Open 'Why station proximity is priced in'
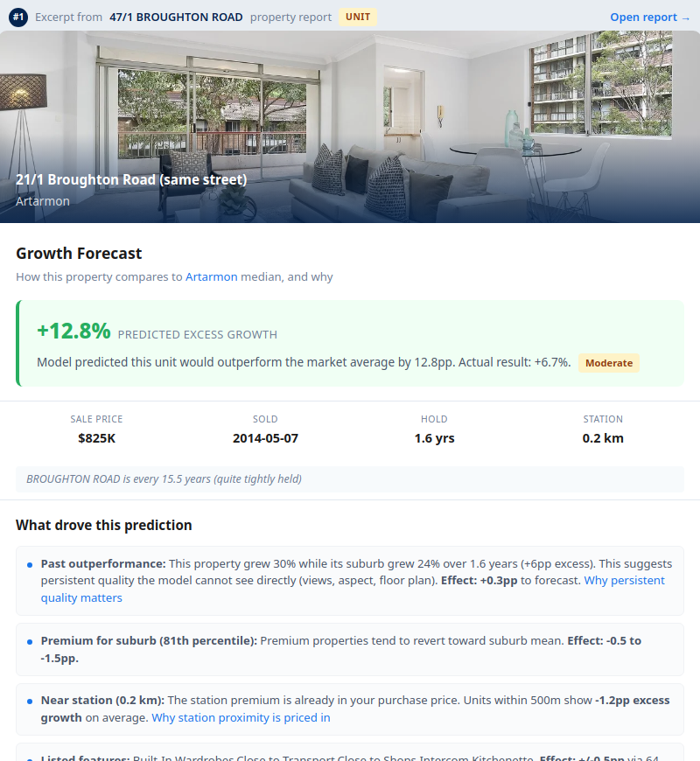This screenshot has height=761, width=700. click(x=241, y=718)
